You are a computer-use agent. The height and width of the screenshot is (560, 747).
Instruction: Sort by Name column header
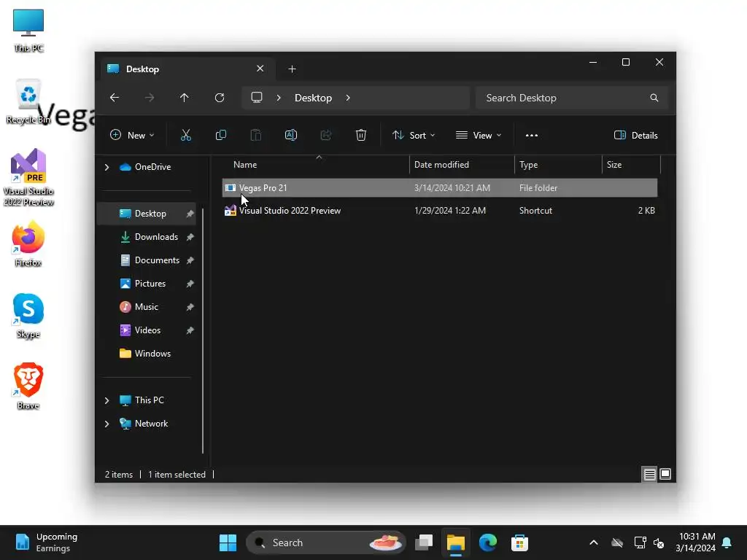tap(315, 165)
